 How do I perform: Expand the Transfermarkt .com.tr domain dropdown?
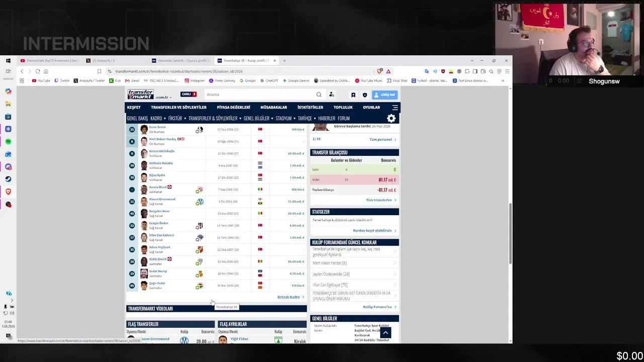[x=163, y=97]
